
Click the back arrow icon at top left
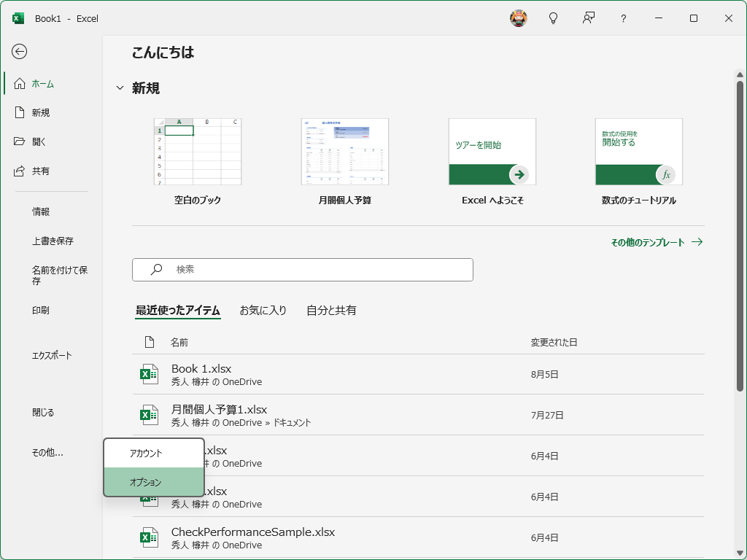point(20,52)
